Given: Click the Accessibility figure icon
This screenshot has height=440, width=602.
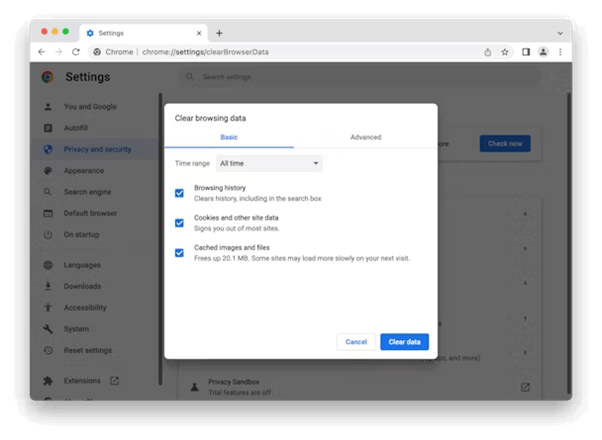Looking at the screenshot, I should click(x=48, y=307).
